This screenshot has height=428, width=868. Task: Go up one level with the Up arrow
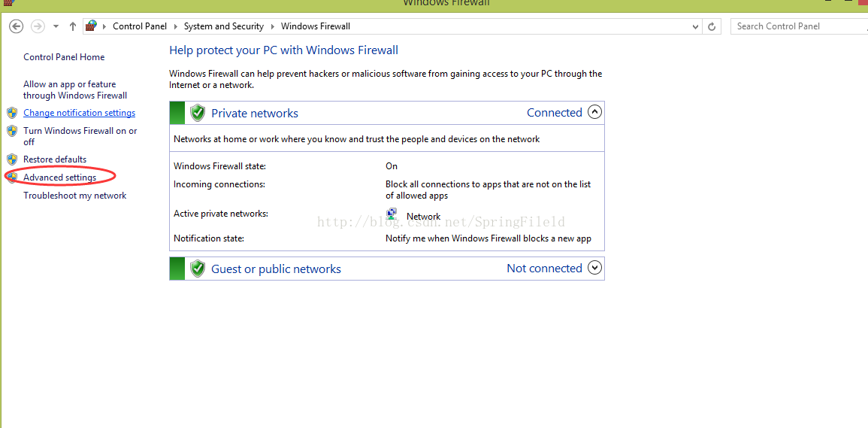point(72,26)
